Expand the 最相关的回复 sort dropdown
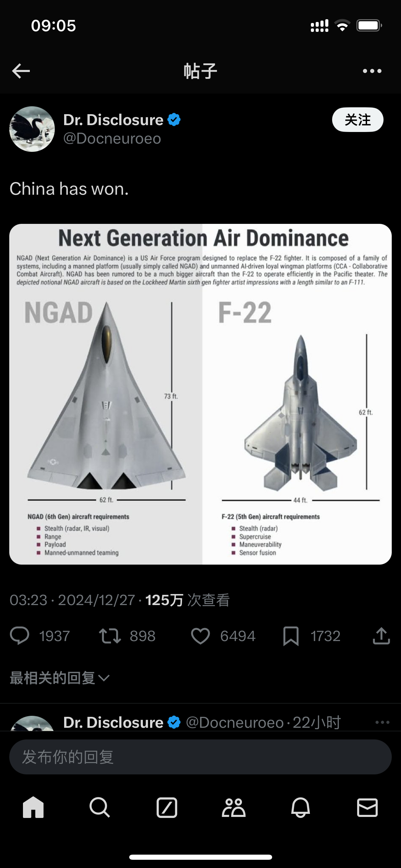This screenshot has width=401, height=868. [60, 678]
